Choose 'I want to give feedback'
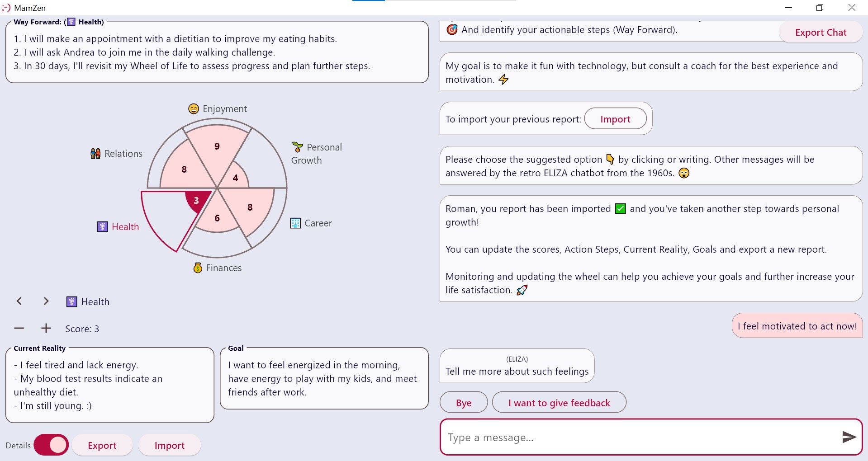Image resolution: width=868 pixels, height=461 pixels. point(559,403)
